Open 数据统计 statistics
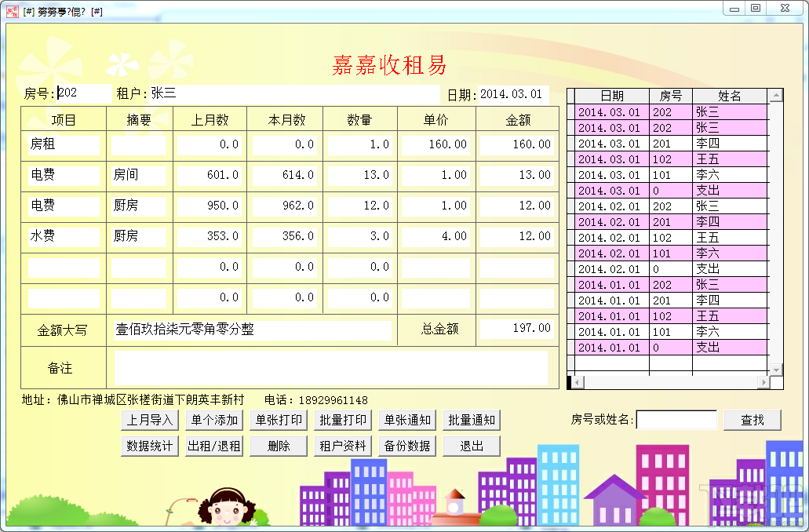Image resolution: width=809 pixels, height=532 pixels. pos(150,446)
